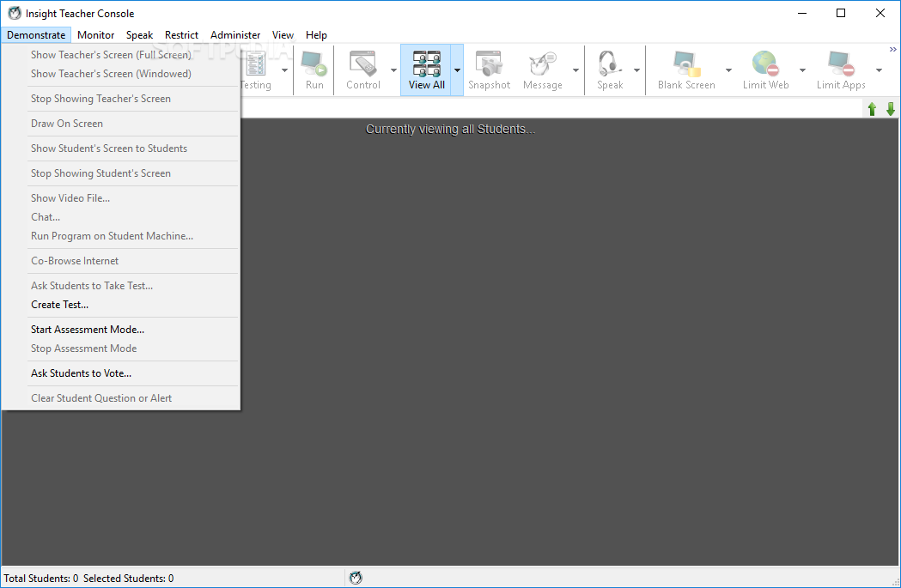Select the View All toolbar icon
Screen dimensions: 901x588
[x=426, y=64]
